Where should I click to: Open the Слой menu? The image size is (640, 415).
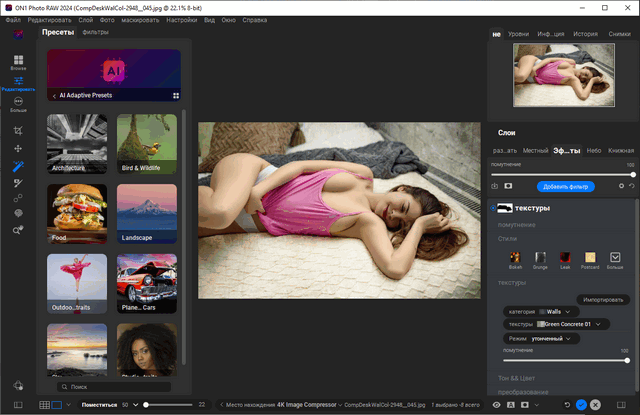point(86,20)
